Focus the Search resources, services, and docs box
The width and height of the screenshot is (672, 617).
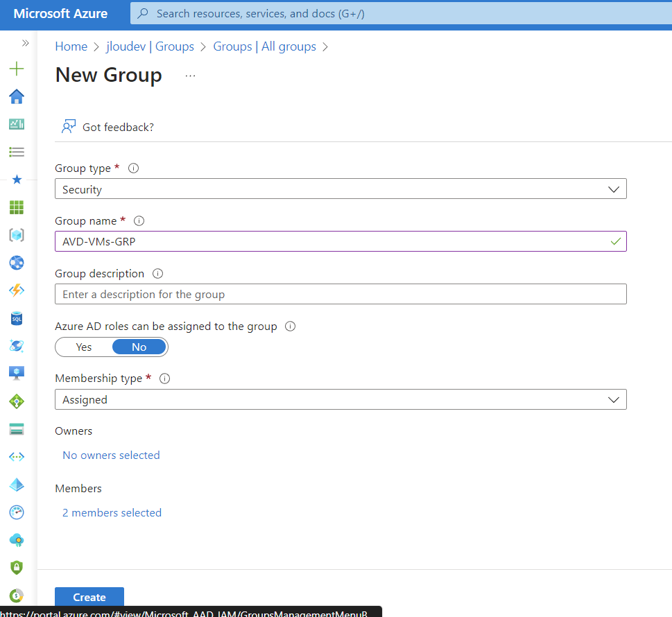point(401,13)
